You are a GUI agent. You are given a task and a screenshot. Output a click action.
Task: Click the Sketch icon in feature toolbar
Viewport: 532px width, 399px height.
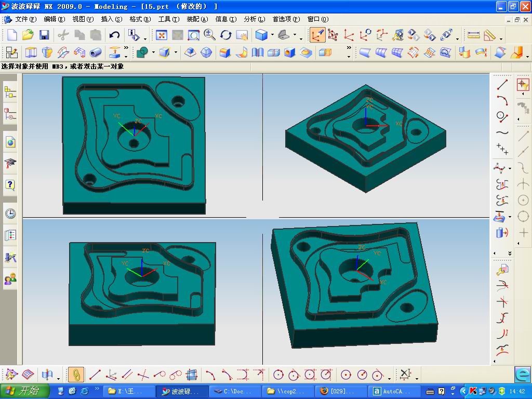12,52
